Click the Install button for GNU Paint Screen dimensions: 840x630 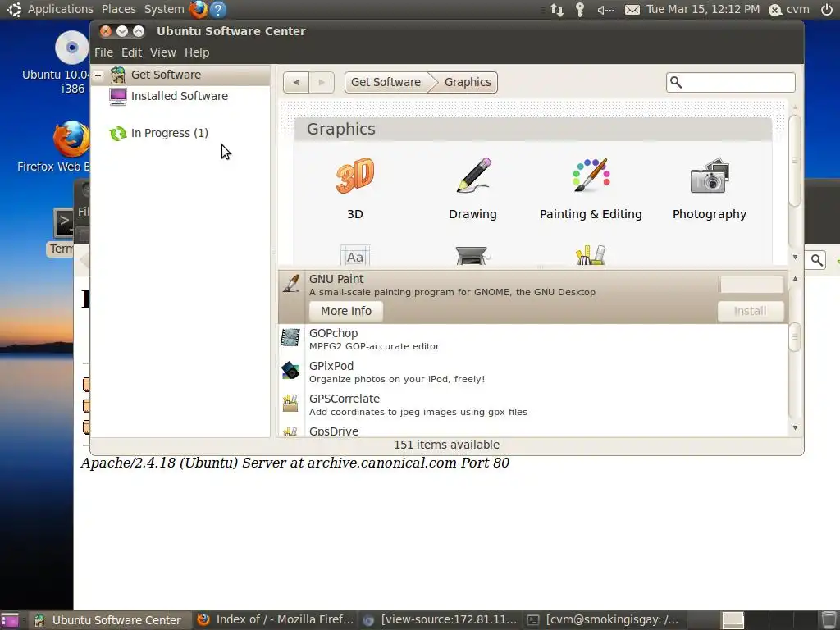tap(750, 311)
